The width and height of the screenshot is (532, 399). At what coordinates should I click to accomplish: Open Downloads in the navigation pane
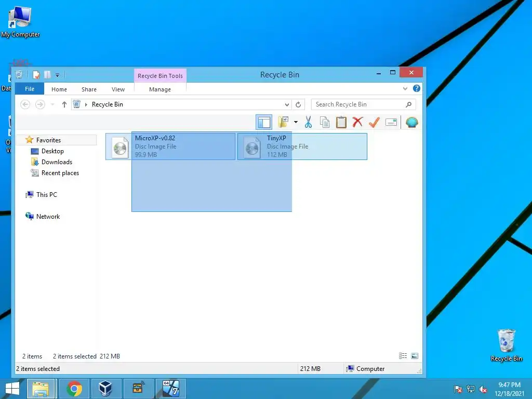pyautogui.click(x=57, y=162)
